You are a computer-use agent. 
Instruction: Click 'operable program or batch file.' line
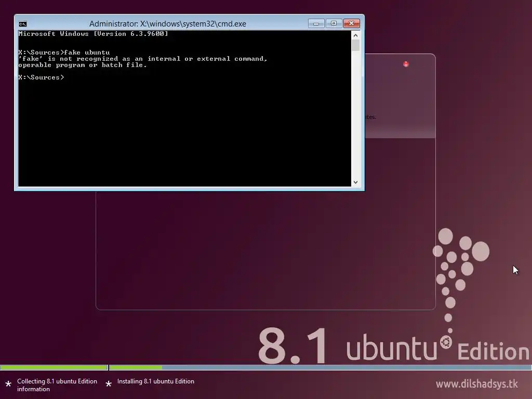[83, 65]
